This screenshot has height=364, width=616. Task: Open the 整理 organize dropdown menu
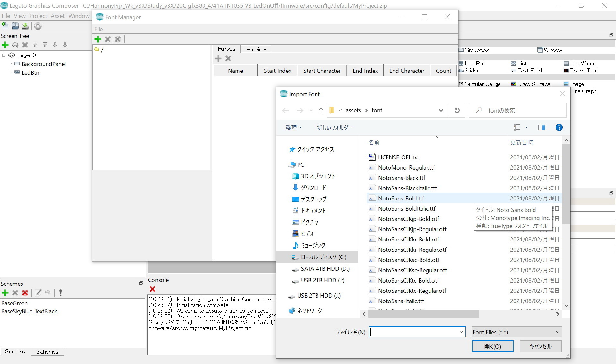coord(294,128)
